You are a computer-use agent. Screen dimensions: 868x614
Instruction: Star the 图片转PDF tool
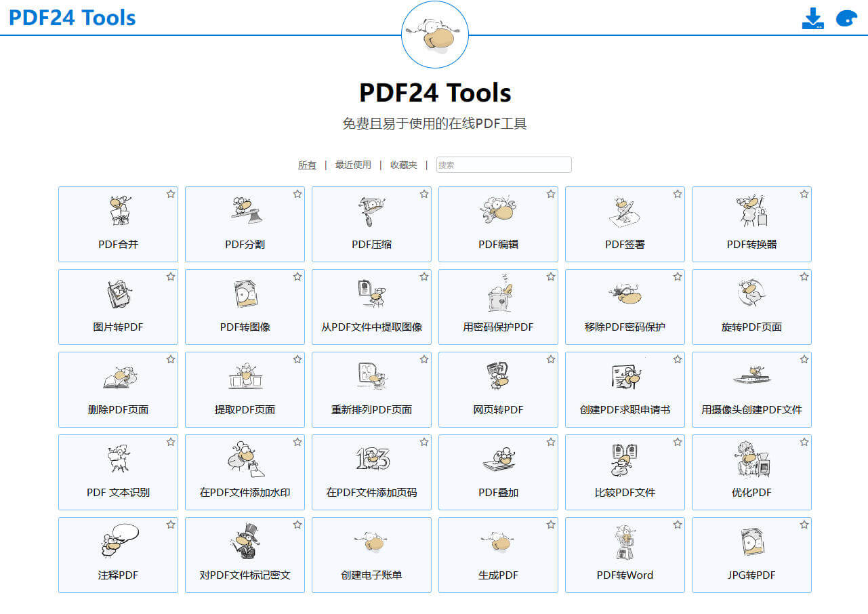pyautogui.click(x=171, y=277)
